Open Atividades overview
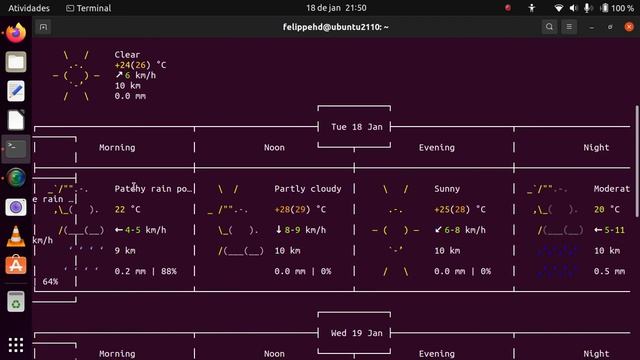The height and width of the screenshot is (360, 640). 29,8
